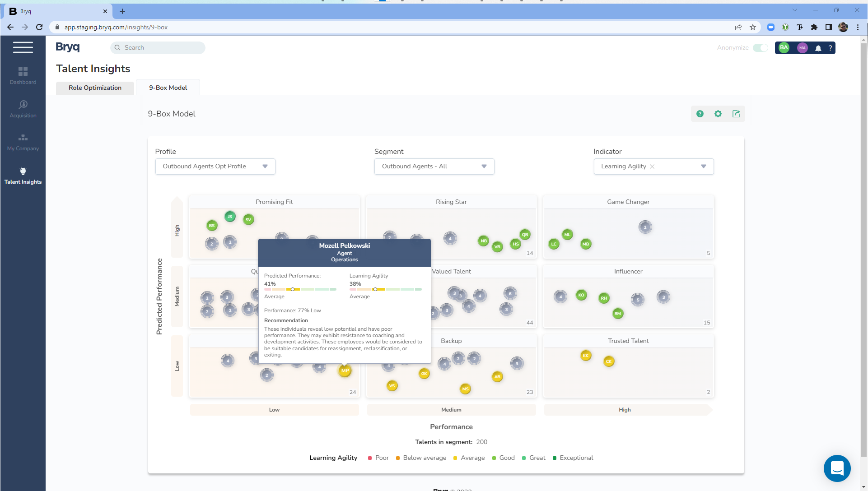
Task: Click the help question mark icon
Action: click(x=700, y=113)
